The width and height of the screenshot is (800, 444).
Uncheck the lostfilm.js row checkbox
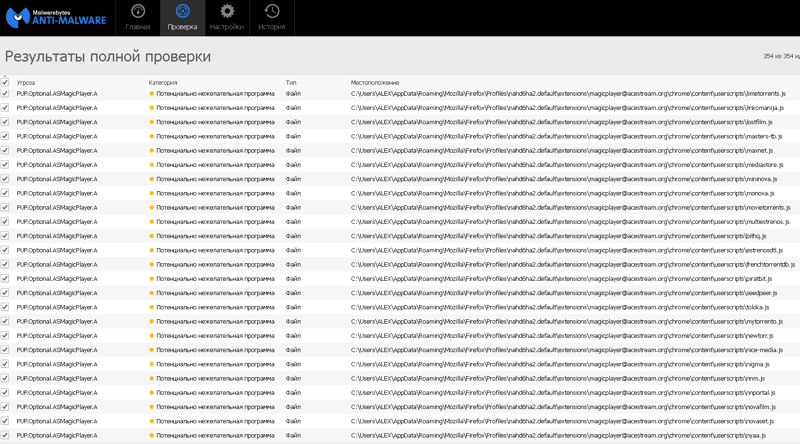click(5, 122)
